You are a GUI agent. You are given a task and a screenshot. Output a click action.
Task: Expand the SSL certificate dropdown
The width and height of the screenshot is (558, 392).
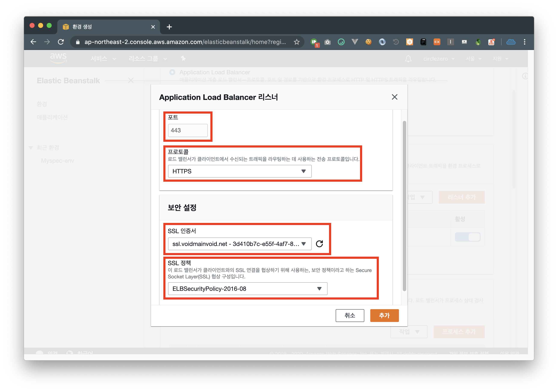(x=239, y=244)
